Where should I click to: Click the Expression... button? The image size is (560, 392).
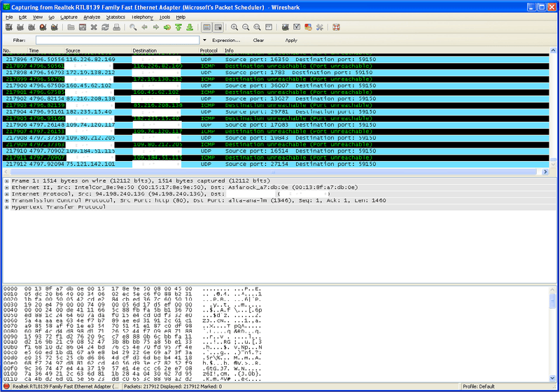[225, 41]
